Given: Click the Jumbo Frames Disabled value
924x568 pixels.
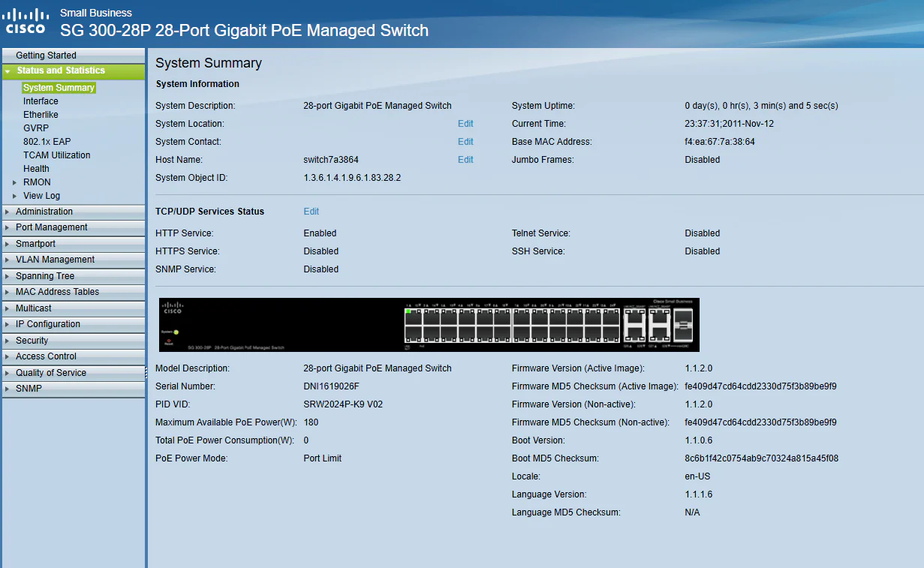Looking at the screenshot, I should click(702, 160).
